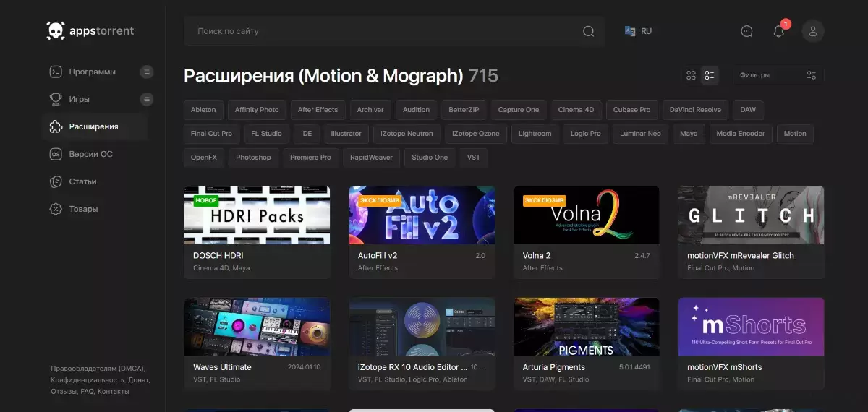Open the Фильтры dropdown
The width and height of the screenshot is (868, 412).
coord(778,75)
